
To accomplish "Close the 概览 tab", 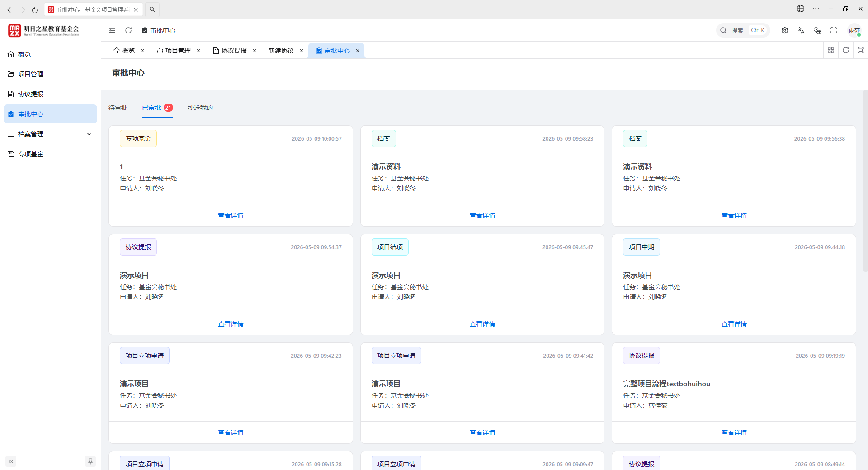I will 142,51.
